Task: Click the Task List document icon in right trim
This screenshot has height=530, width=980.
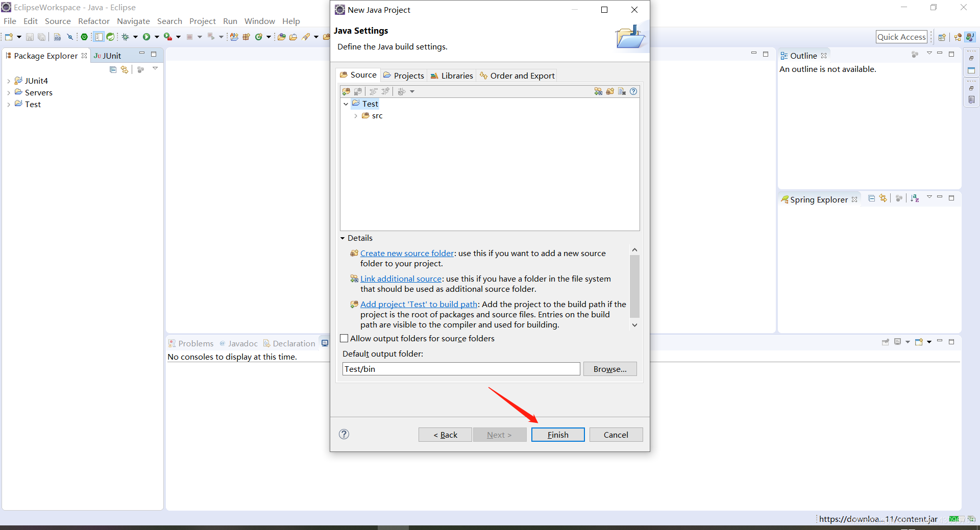Action: click(971, 100)
